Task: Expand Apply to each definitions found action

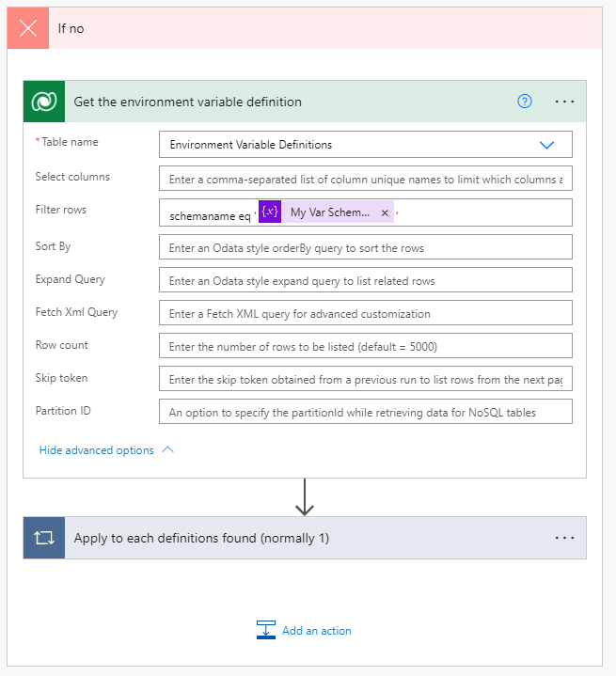Action: (x=305, y=538)
